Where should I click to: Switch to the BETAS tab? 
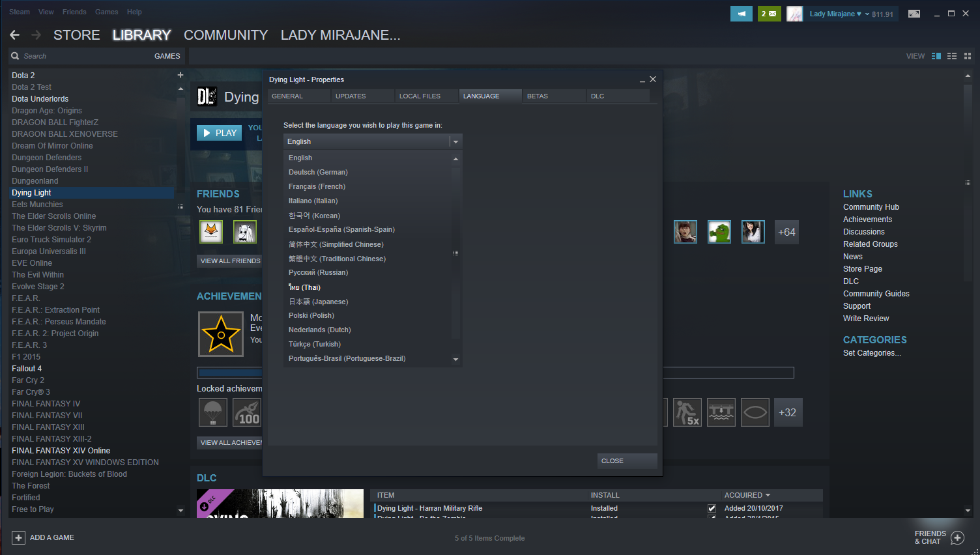pyautogui.click(x=554, y=96)
